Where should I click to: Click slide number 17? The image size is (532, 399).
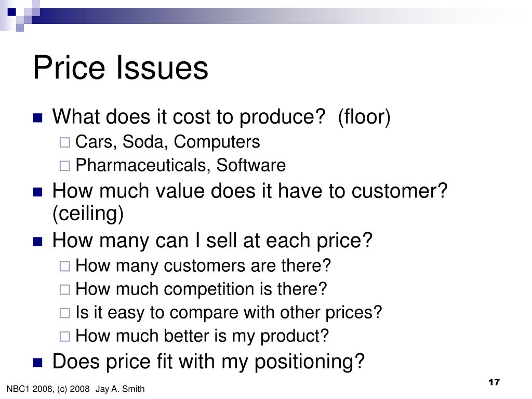[x=494, y=382]
